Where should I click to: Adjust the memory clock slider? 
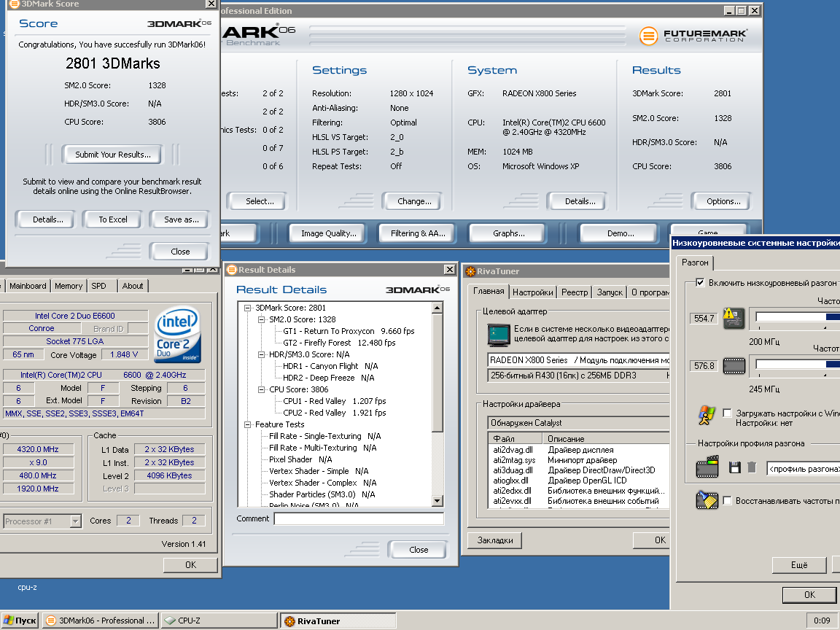click(x=797, y=365)
